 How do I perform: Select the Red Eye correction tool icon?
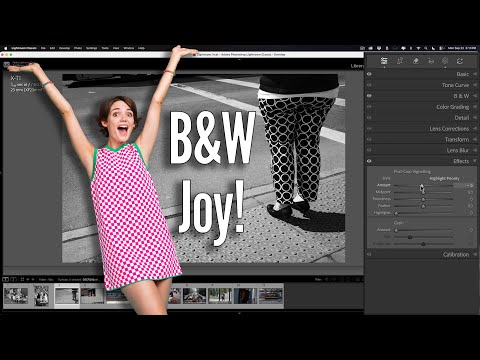coord(431,61)
